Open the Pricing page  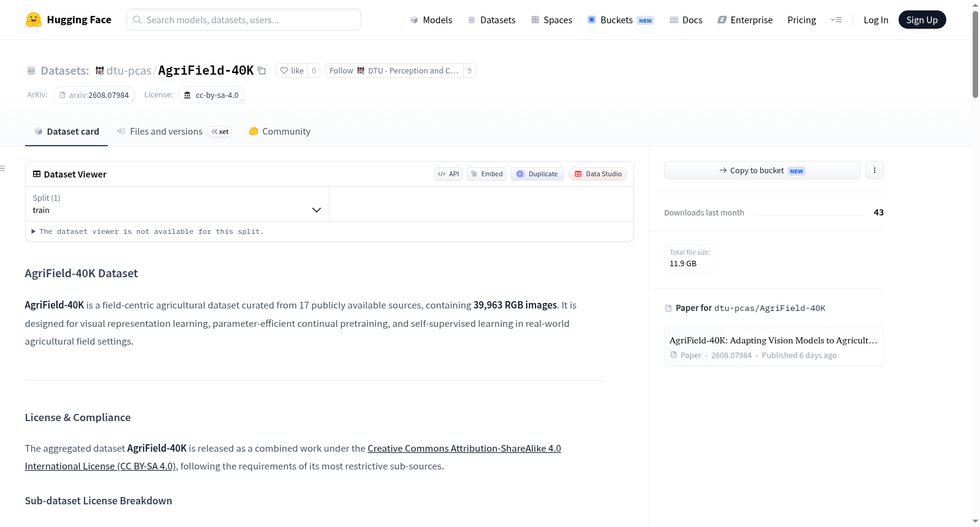802,20
